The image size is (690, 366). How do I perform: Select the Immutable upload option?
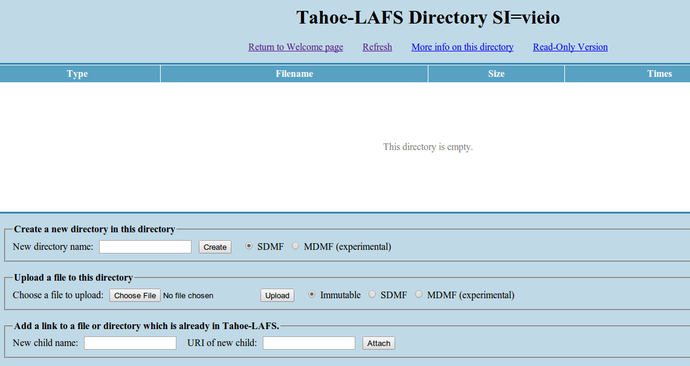312,294
